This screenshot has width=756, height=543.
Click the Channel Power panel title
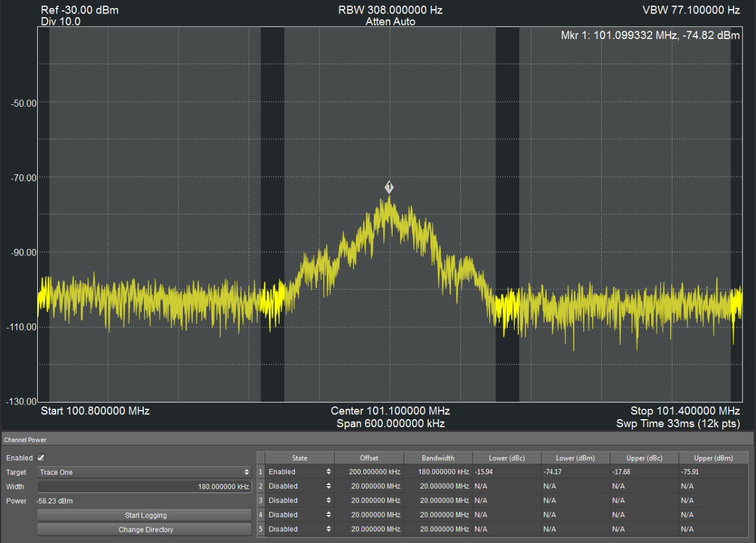pos(25,439)
